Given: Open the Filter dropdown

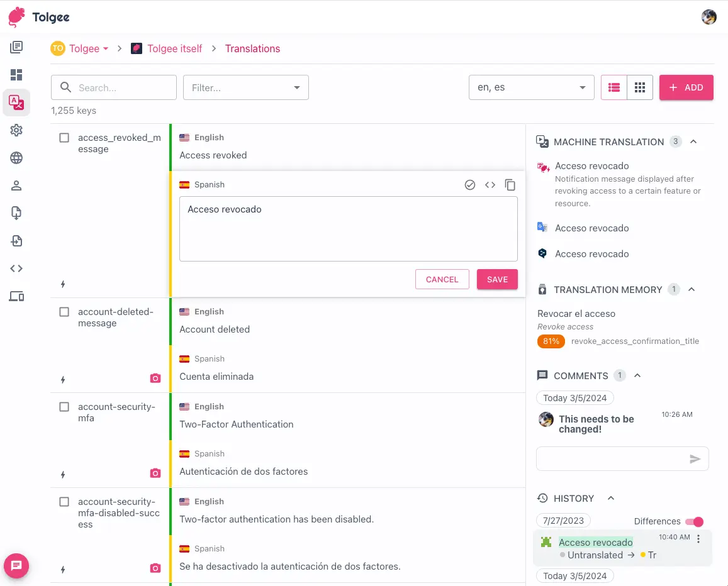Looking at the screenshot, I should tap(245, 87).
